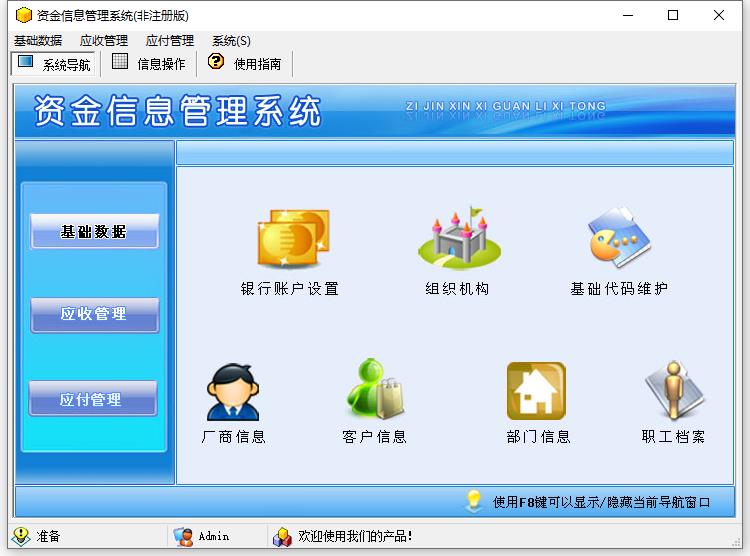Click the Admin user icon in status bar
This screenshot has height=556, width=750.
[x=183, y=536]
